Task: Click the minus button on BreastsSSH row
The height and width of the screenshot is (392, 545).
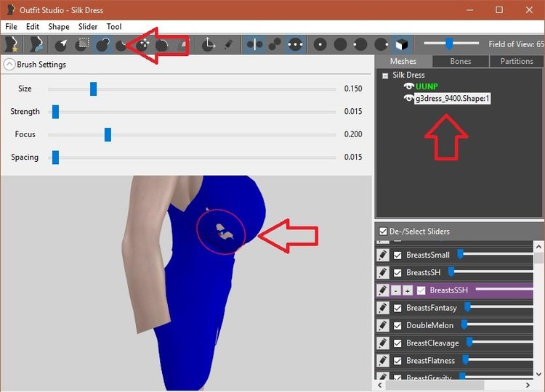Action: click(x=396, y=290)
